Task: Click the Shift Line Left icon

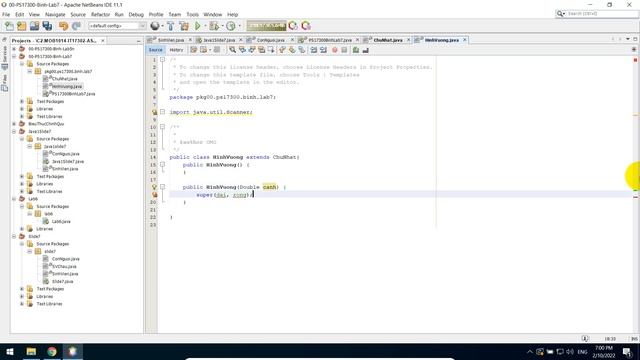Action: tap(313, 50)
